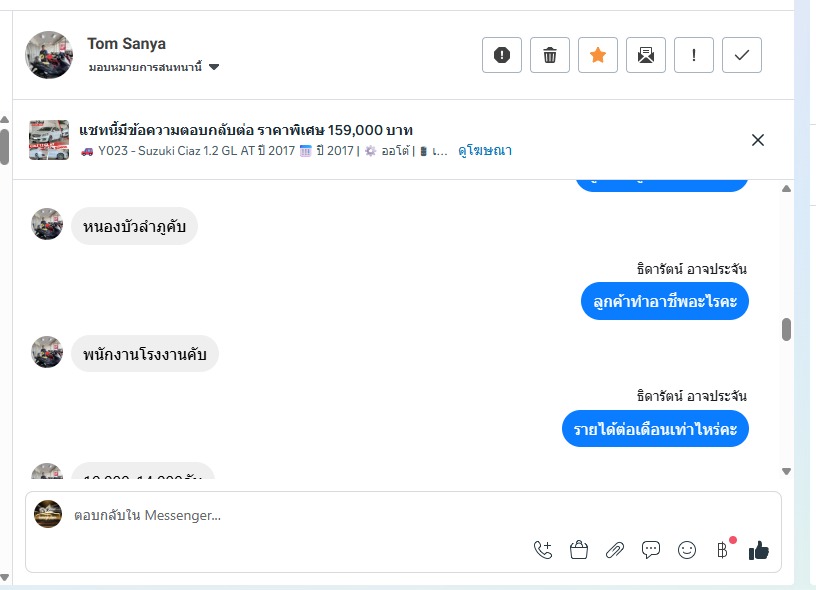Mark conversation as unread via envelope icon
Screen dimensions: 816x590
(646, 55)
